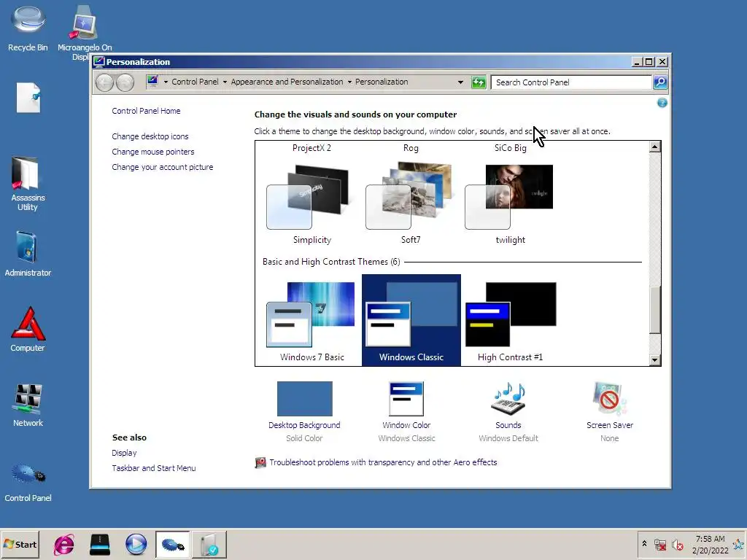The width and height of the screenshot is (747, 560).
Task: Click Appearance and Personalization breadcrumb
Action: coord(287,82)
